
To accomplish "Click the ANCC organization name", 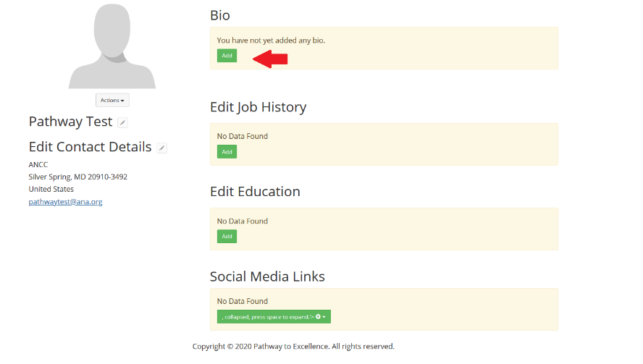I will (38, 164).
